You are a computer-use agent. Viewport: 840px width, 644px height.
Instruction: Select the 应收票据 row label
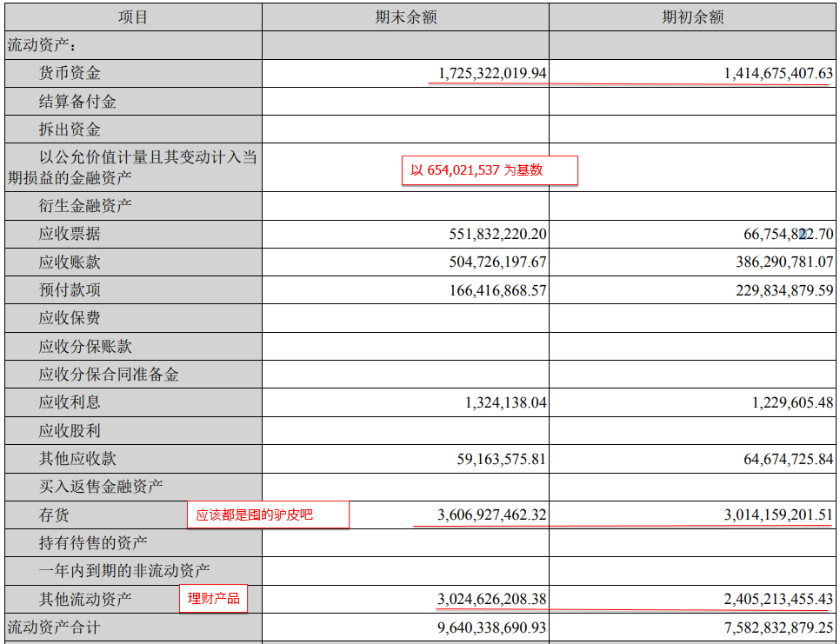[x=70, y=234]
